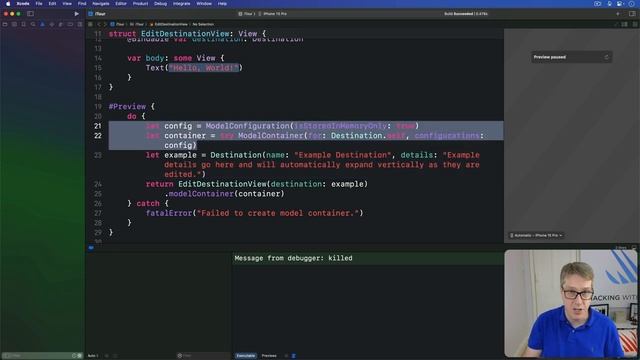Open the Editor menu

click(x=121, y=4)
